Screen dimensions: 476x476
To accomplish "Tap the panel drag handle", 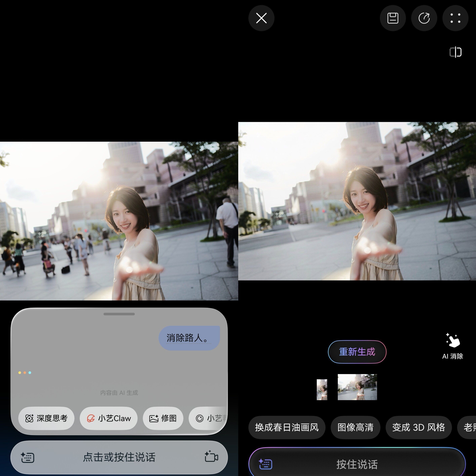I will (x=119, y=314).
